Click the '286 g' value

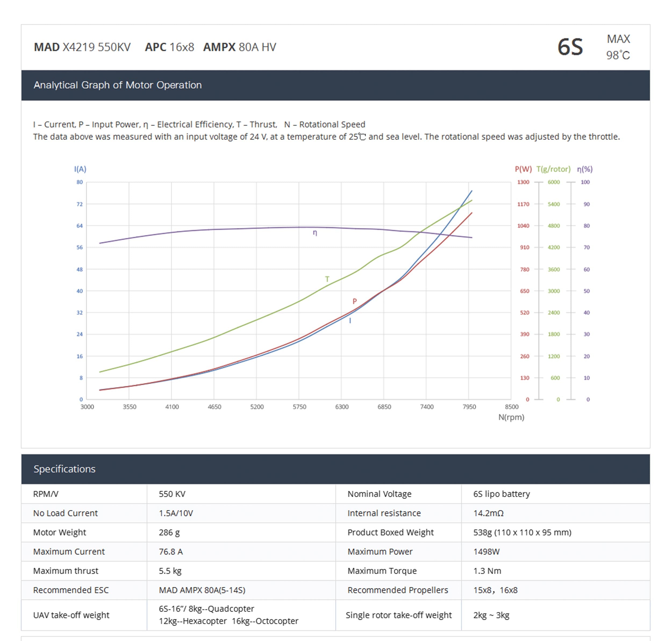point(169,532)
